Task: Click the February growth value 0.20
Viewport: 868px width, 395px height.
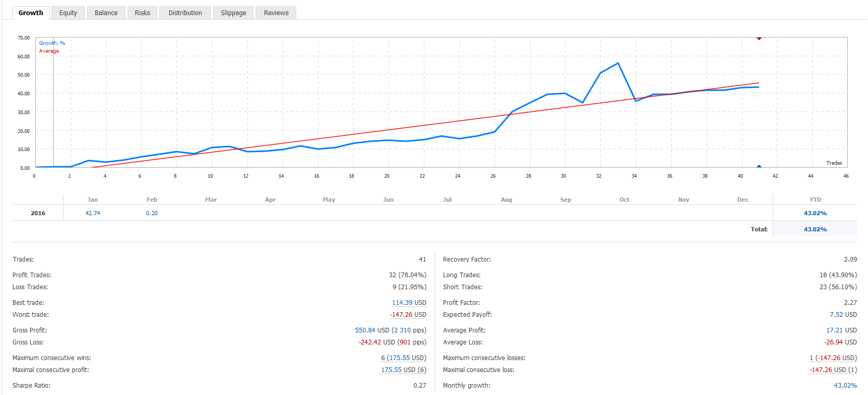Action: (x=152, y=213)
